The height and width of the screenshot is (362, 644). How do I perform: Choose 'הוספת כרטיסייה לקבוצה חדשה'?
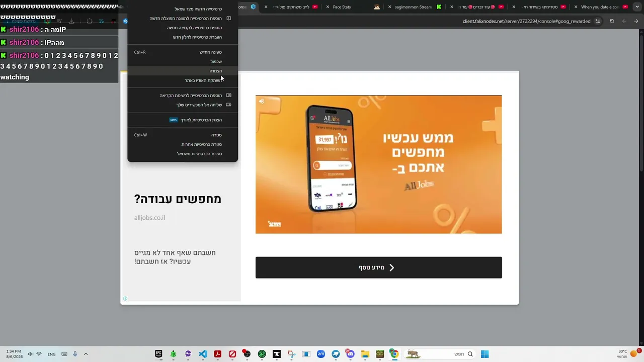click(183, 28)
